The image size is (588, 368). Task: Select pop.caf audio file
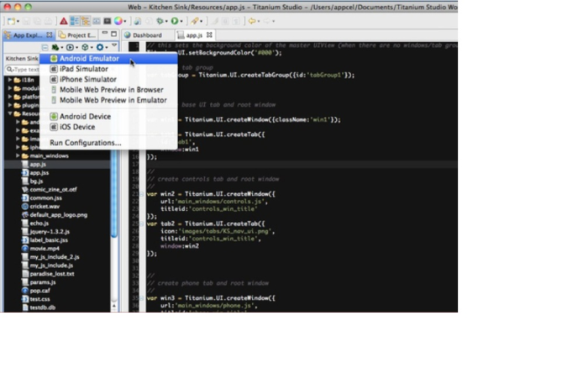click(39, 291)
